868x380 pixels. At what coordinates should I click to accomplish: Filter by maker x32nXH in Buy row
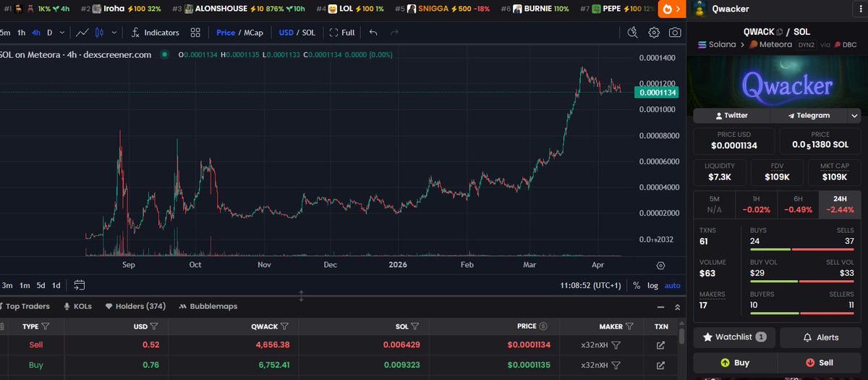(x=616, y=365)
